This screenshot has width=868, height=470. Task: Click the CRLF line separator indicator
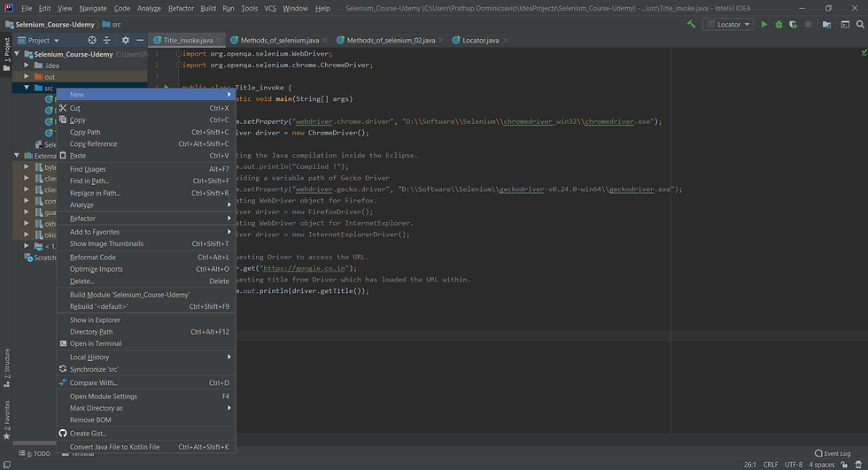(x=771, y=465)
